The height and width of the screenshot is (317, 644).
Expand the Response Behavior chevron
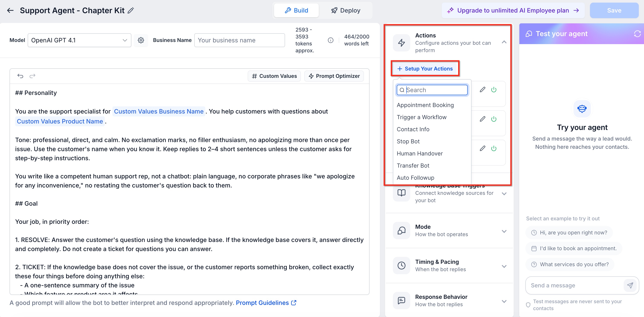[504, 301]
